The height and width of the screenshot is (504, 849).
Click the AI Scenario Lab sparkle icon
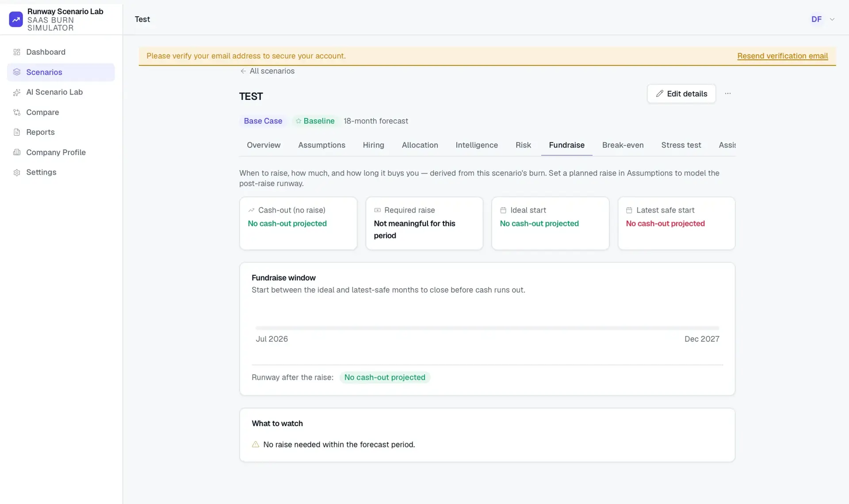point(17,92)
